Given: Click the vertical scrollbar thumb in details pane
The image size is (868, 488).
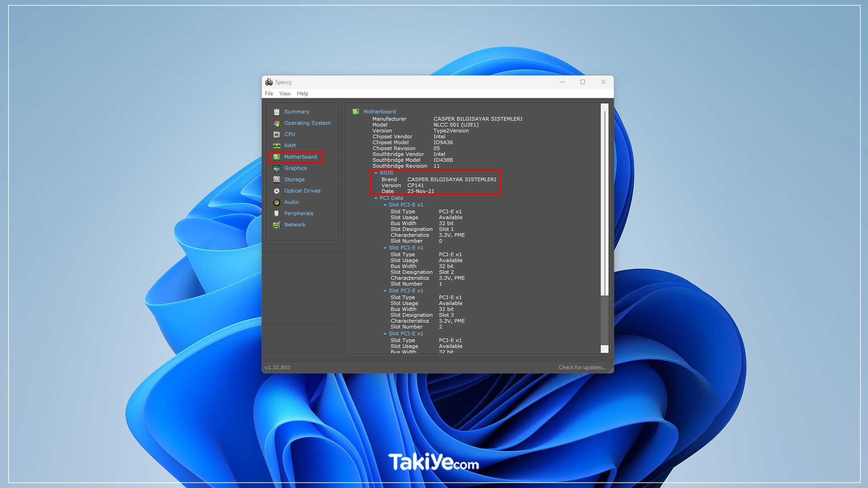Looking at the screenshot, I should (604, 203).
